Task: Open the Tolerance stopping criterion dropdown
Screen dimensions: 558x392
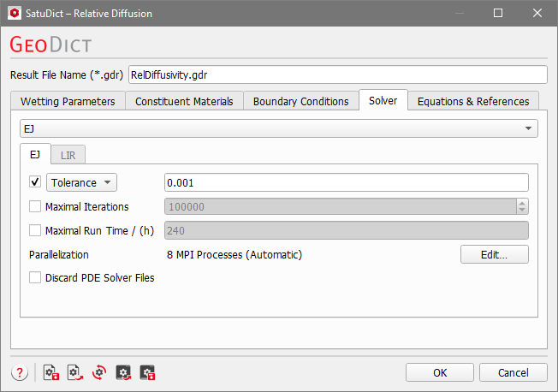Action: click(x=81, y=182)
